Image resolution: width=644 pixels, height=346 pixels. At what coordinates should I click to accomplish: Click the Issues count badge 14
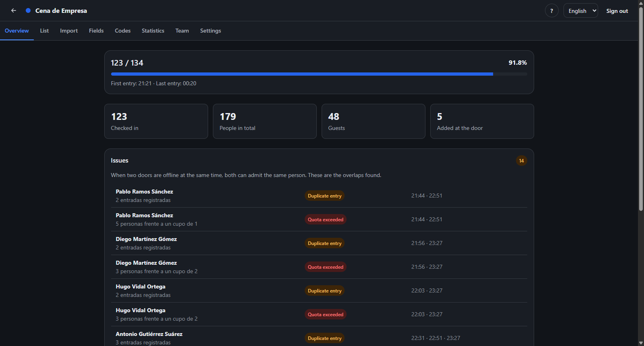521,161
